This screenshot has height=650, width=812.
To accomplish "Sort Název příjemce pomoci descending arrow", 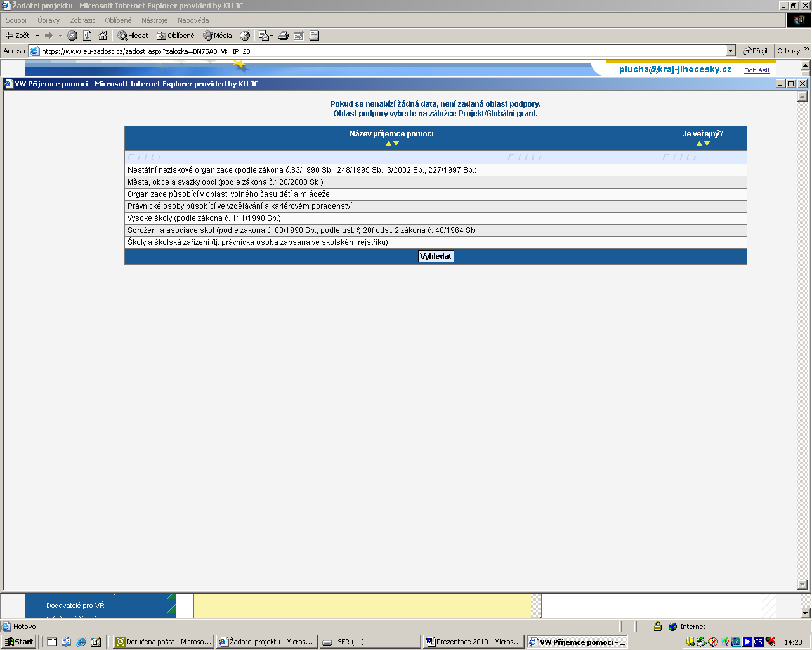I will [396, 143].
